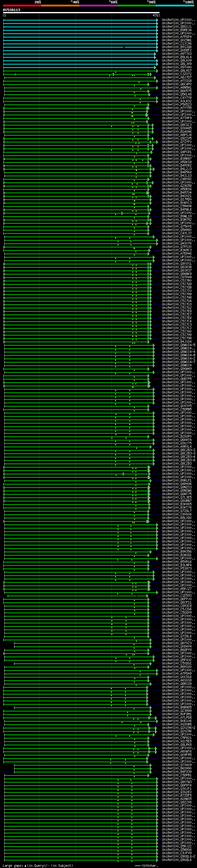Click UniRef100_B6K575 label
The image size is (197, 868).
(x=177, y=91)
